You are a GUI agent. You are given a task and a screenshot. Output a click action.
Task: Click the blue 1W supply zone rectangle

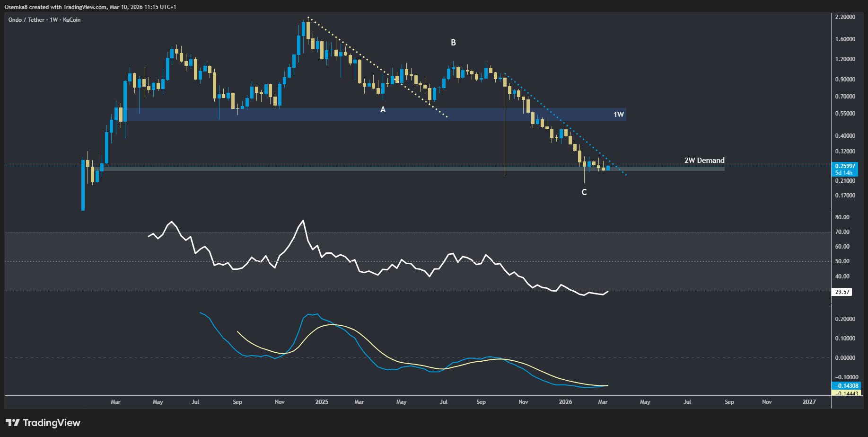[373, 115]
